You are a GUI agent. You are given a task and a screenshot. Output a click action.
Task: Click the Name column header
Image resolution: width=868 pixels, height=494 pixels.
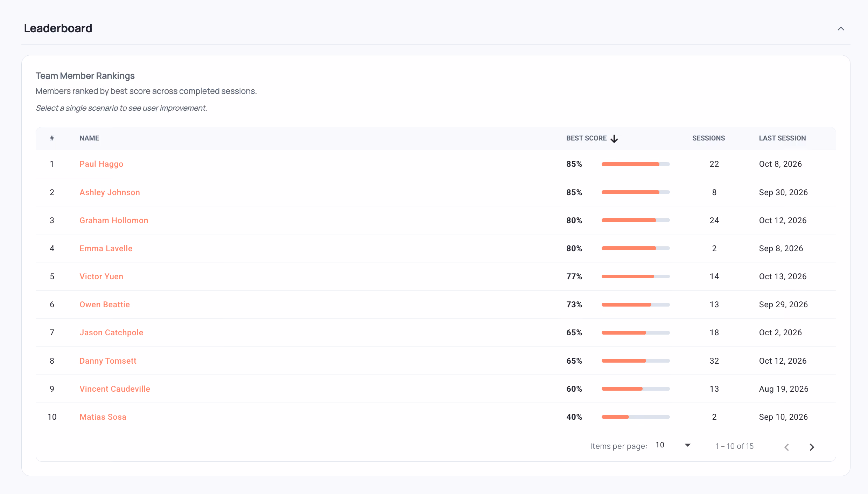[89, 138]
